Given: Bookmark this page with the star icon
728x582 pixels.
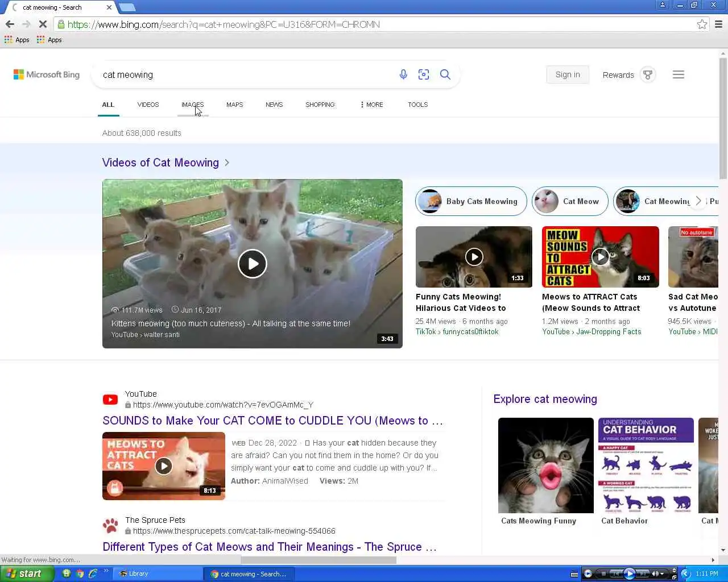Looking at the screenshot, I should tap(702, 24).
